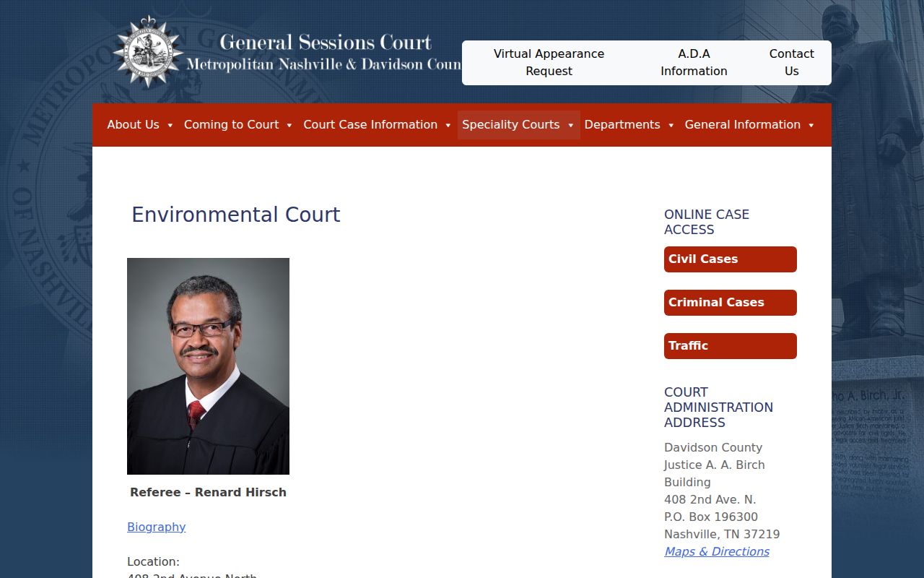Click the Criminal Cases button
The image size is (924, 578).
(731, 303)
